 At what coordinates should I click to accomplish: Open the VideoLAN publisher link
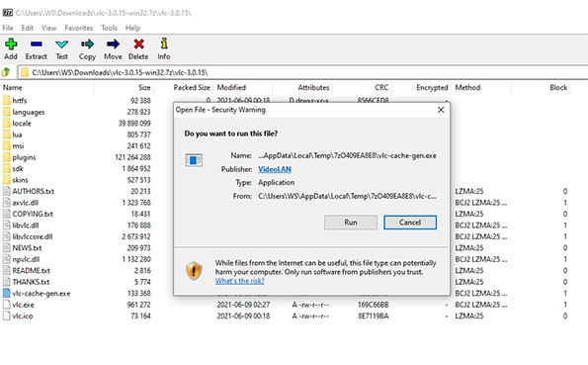point(275,169)
